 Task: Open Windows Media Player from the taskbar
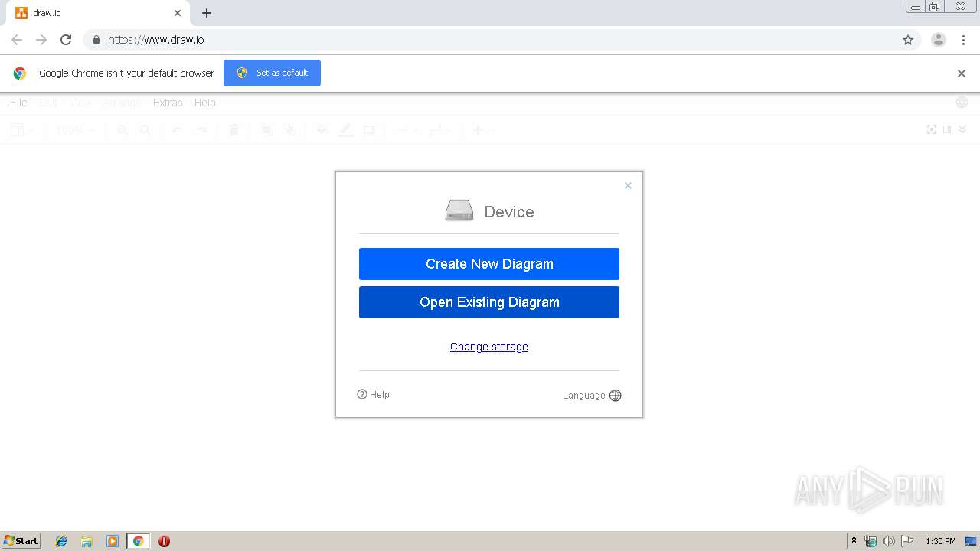click(x=113, y=541)
